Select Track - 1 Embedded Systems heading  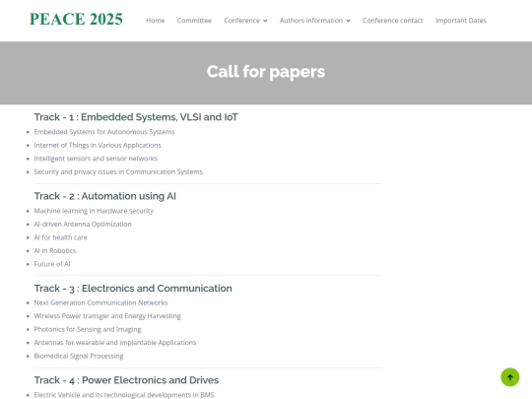(x=136, y=117)
